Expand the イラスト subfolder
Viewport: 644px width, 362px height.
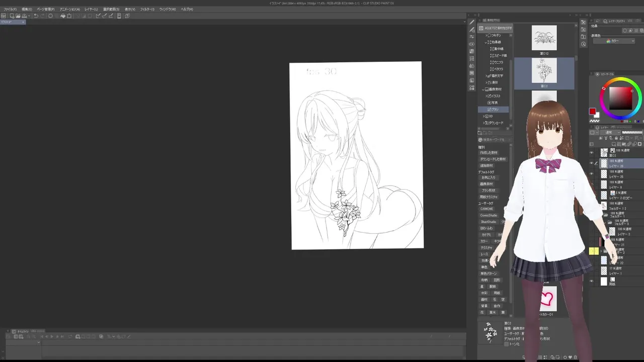pyautogui.click(x=487, y=96)
